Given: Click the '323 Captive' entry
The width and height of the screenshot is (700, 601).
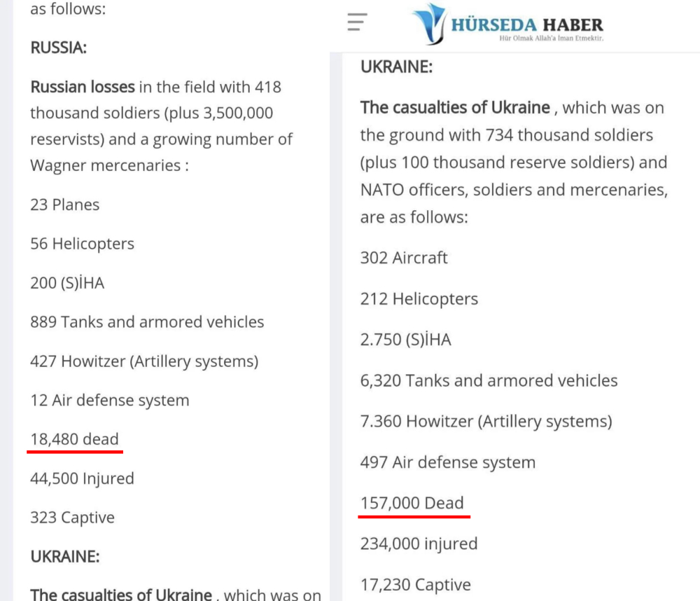Looking at the screenshot, I should pos(72,518).
